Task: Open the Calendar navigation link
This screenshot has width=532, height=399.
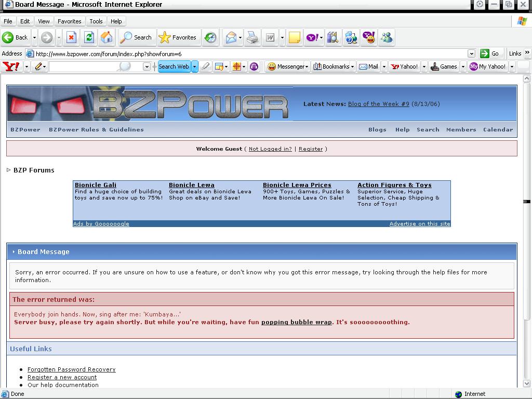Action: point(498,129)
